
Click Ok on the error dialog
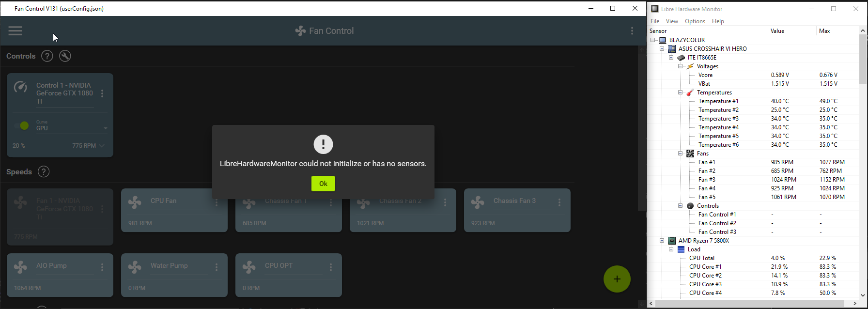pos(323,184)
